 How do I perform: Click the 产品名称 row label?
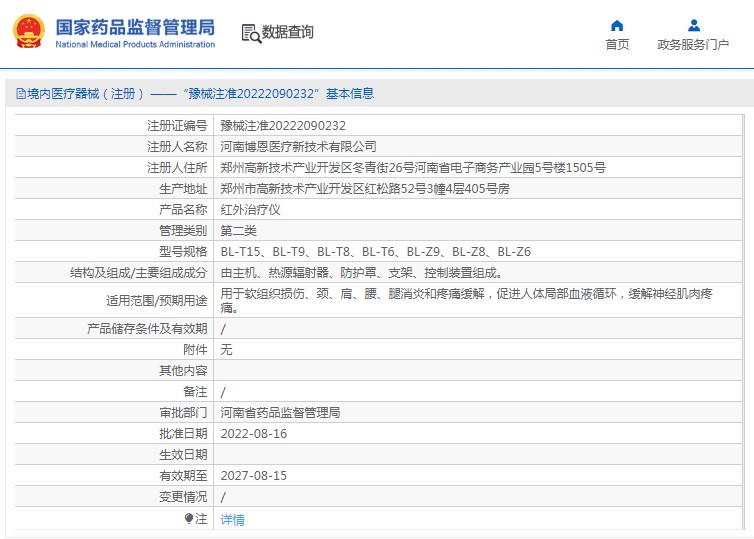pos(183,210)
